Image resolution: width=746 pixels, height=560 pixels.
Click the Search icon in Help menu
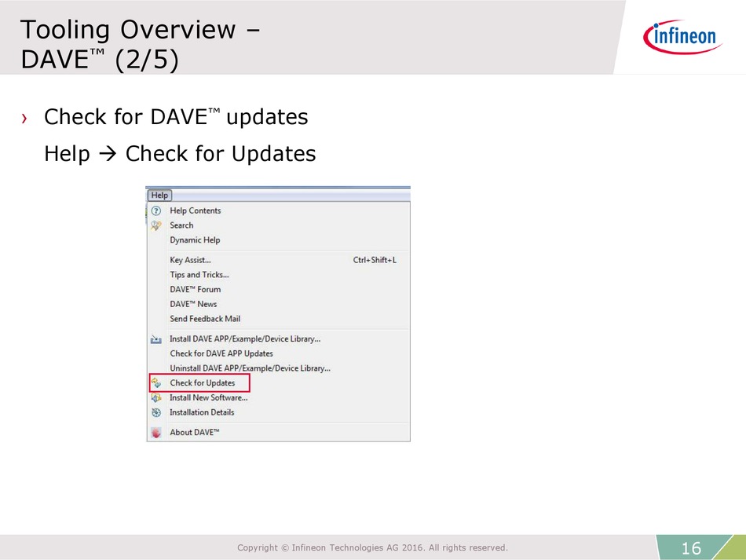click(156, 225)
